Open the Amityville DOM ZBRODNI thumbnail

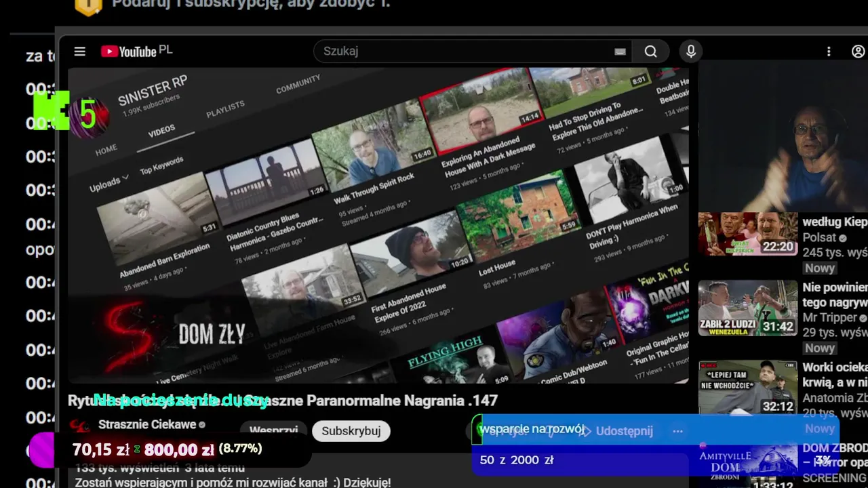(x=748, y=466)
